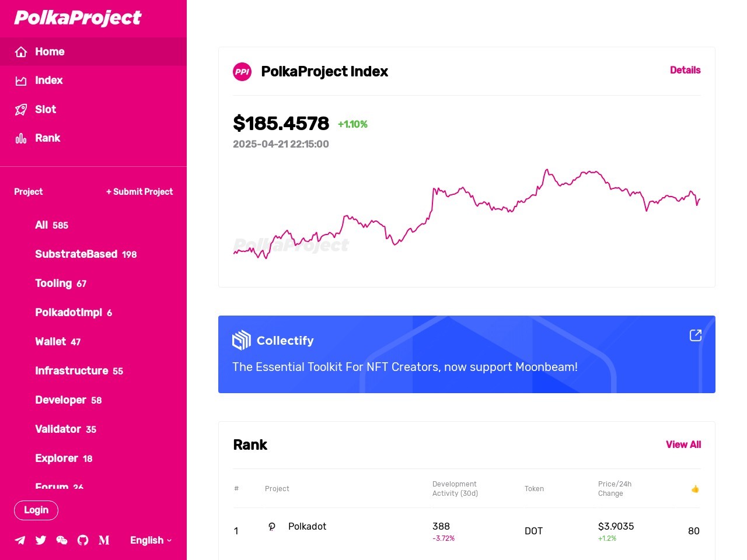
Task: Open the Medium icon link
Action: [x=104, y=540]
